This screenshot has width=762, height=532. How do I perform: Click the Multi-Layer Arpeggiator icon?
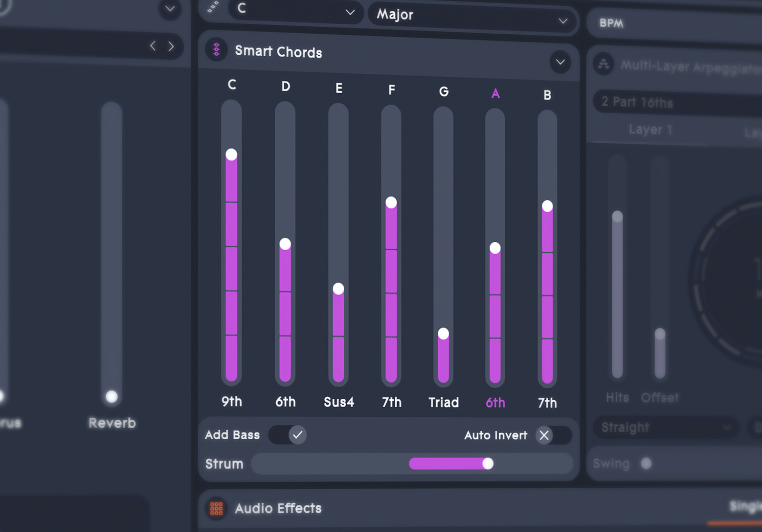[604, 64]
